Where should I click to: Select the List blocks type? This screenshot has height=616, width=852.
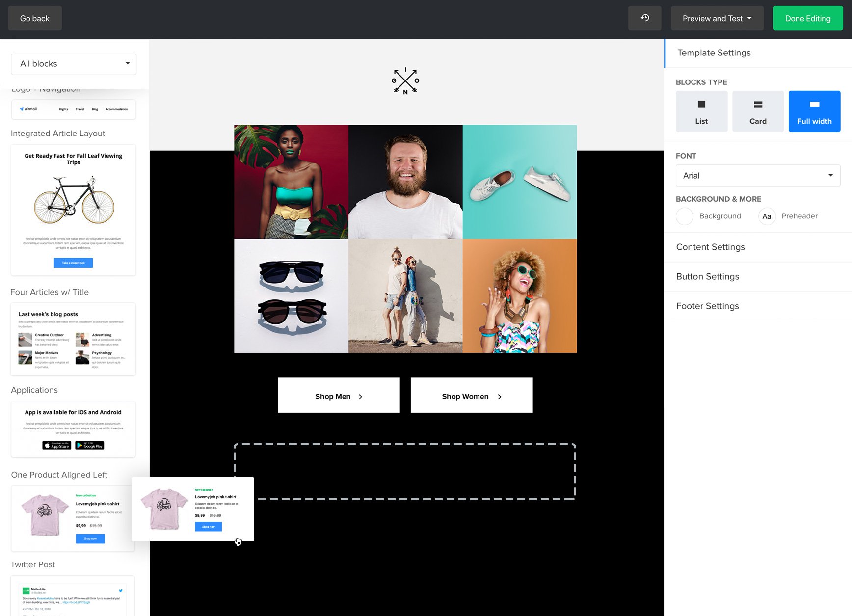701,111
